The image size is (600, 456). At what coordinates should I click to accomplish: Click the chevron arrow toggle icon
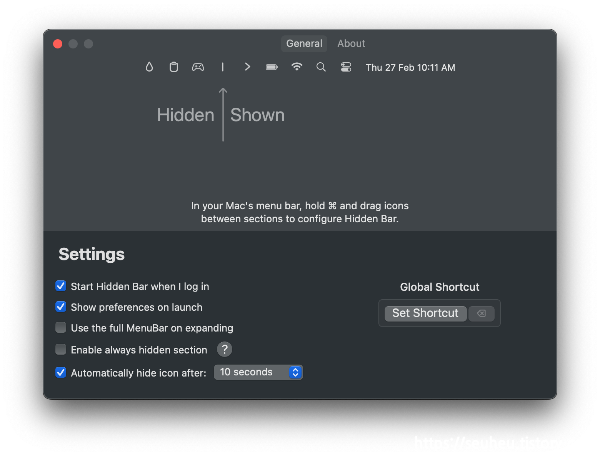247,67
